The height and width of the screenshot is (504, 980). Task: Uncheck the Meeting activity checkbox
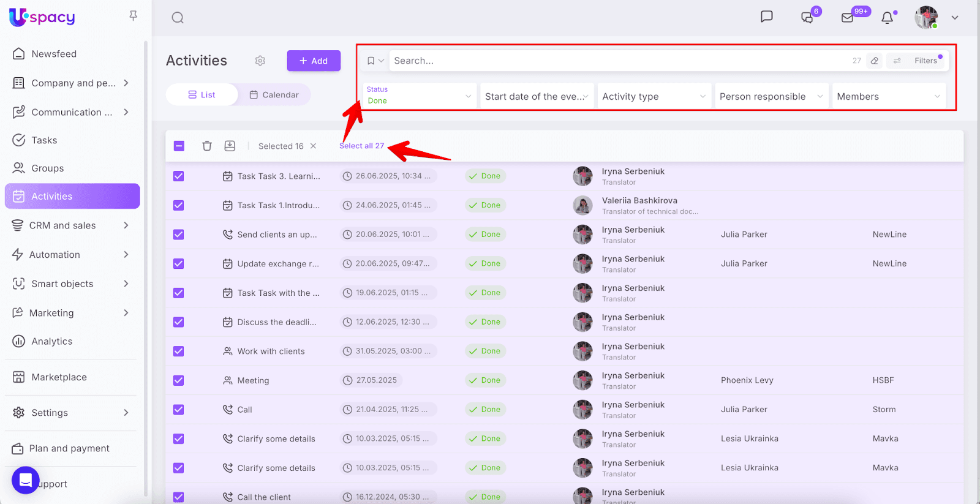179,380
